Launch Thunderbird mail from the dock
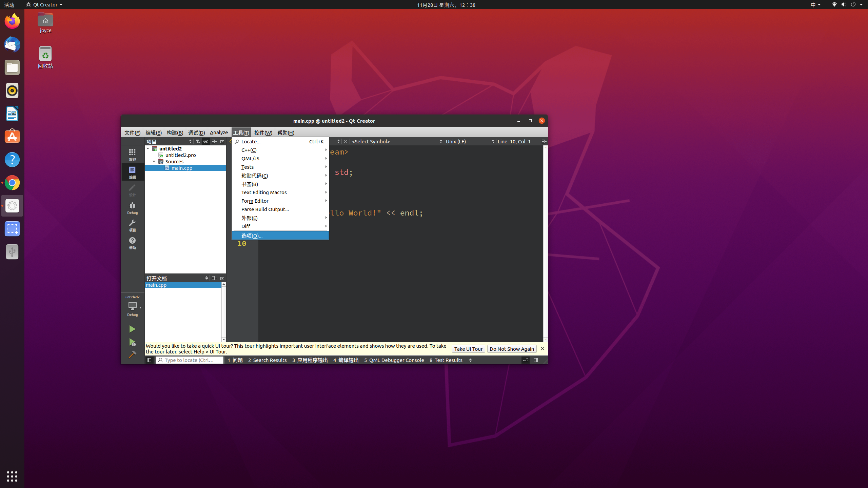 pyautogui.click(x=12, y=44)
